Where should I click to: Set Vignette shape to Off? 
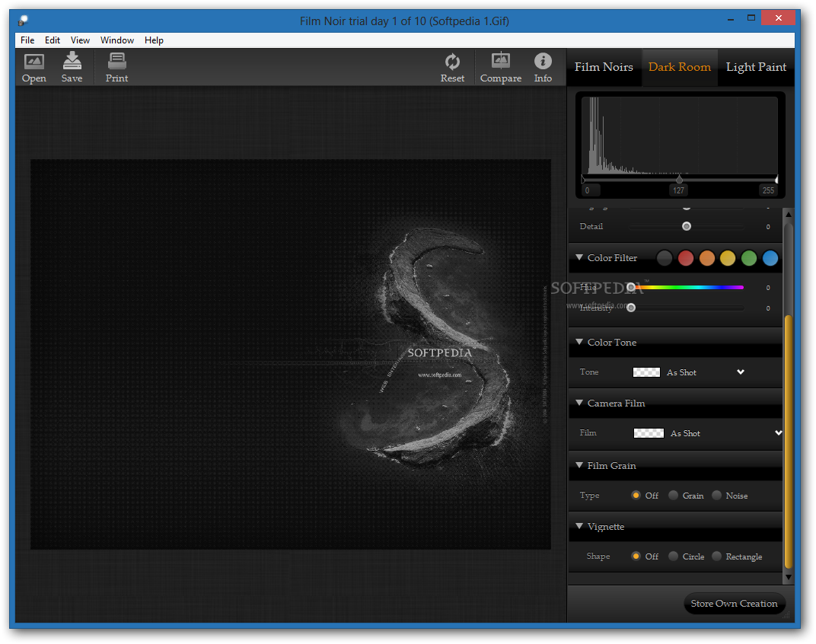click(x=636, y=556)
